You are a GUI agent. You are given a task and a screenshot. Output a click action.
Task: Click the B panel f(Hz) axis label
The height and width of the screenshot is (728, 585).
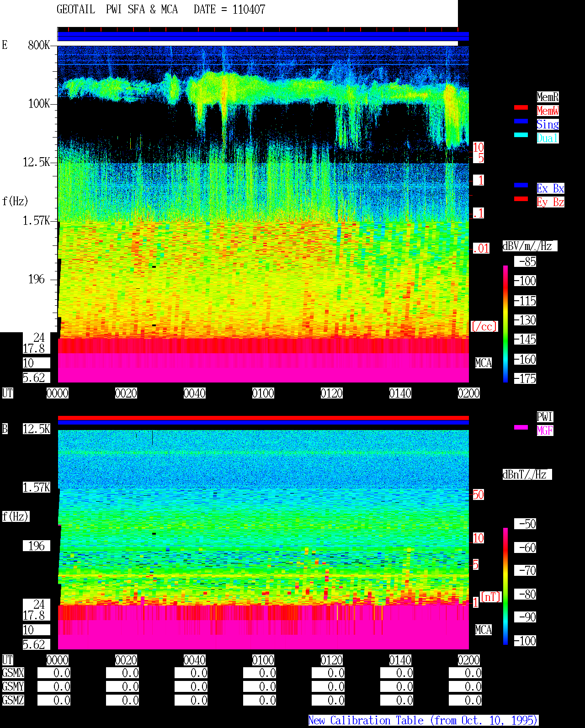click(x=16, y=516)
